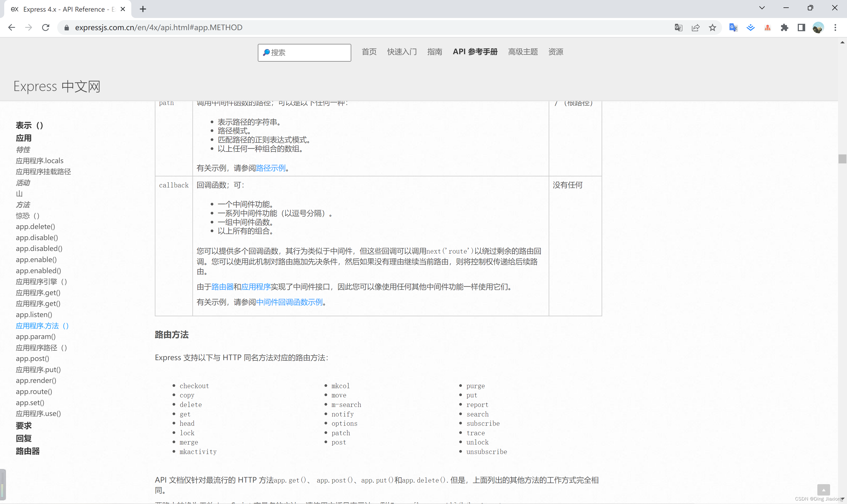Open the Chrome profile avatar

click(x=818, y=28)
